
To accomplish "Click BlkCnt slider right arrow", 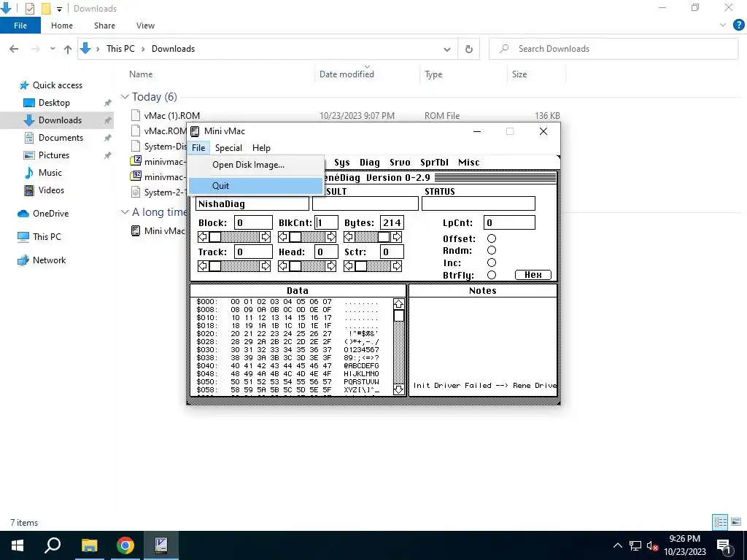I will (x=331, y=237).
